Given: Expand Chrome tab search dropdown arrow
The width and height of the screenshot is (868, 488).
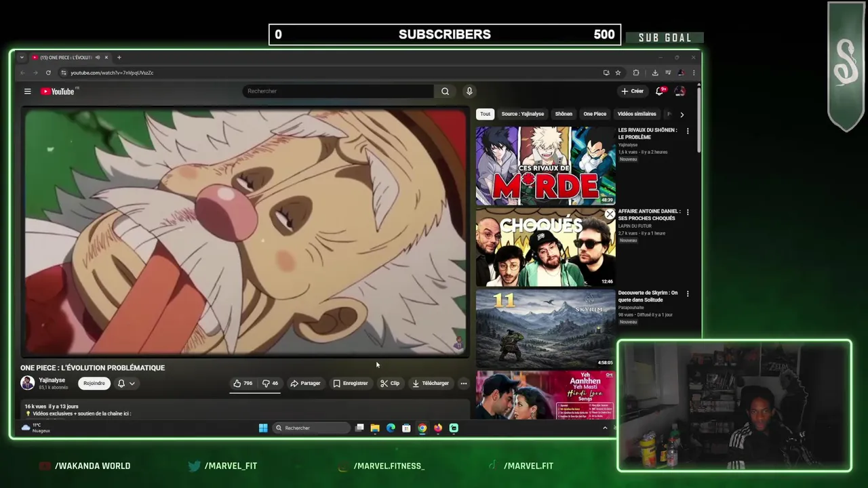Looking at the screenshot, I should (x=22, y=58).
